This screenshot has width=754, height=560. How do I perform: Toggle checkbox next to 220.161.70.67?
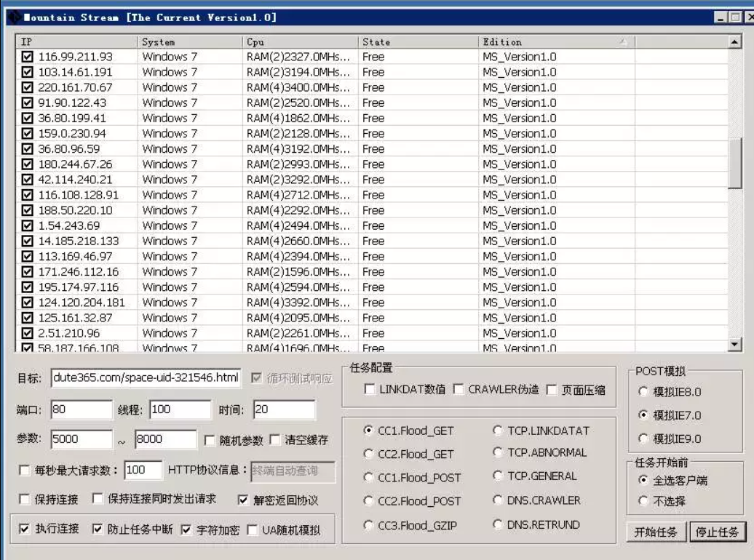click(x=28, y=87)
